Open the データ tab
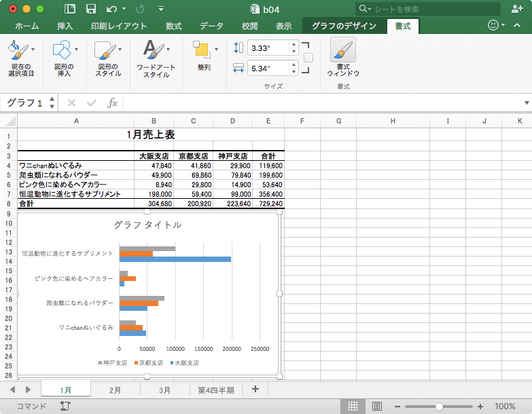This screenshot has height=414, width=532. [x=211, y=26]
